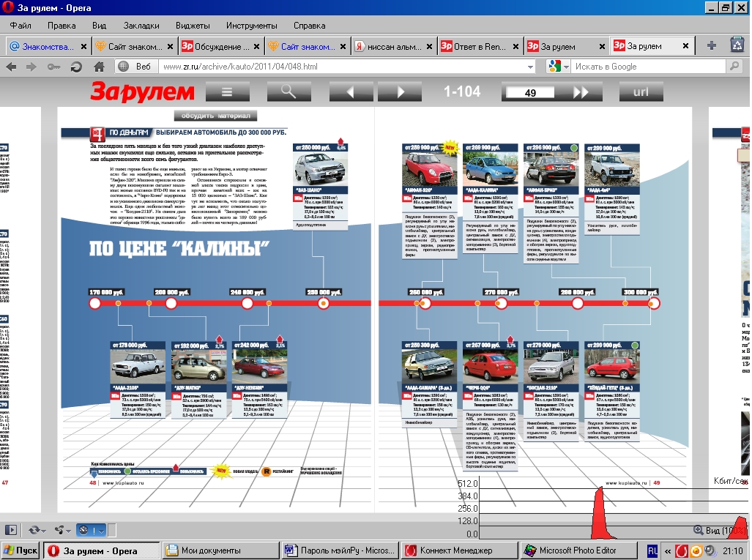Click the За рулем logo

coord(143,92)
